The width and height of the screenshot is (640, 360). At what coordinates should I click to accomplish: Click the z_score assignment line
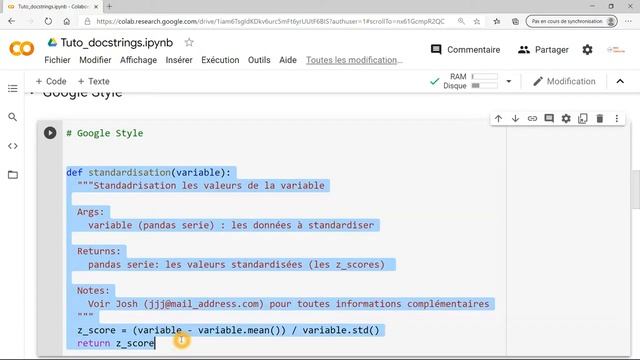tap(228, 330)
